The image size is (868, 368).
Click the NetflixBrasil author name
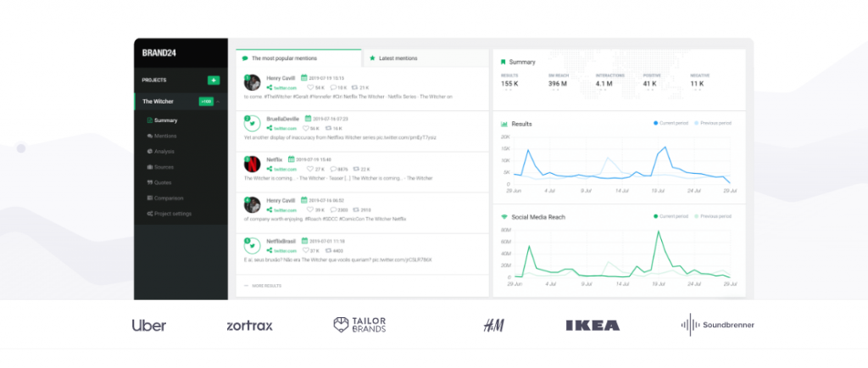point(281,241)
